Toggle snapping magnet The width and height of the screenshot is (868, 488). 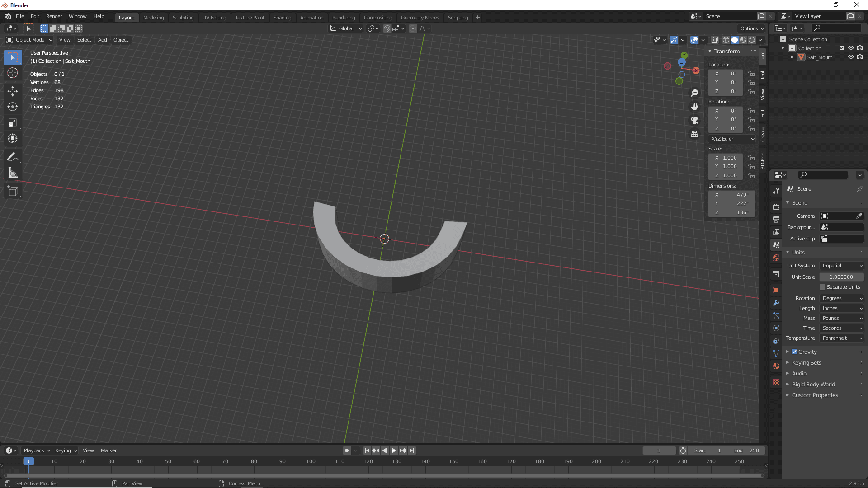tap(387, 28)
